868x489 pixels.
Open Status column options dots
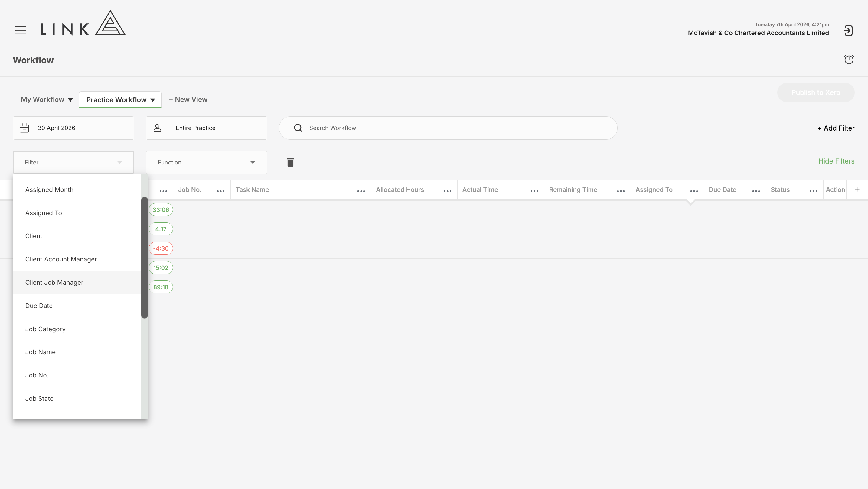[814, 191]
